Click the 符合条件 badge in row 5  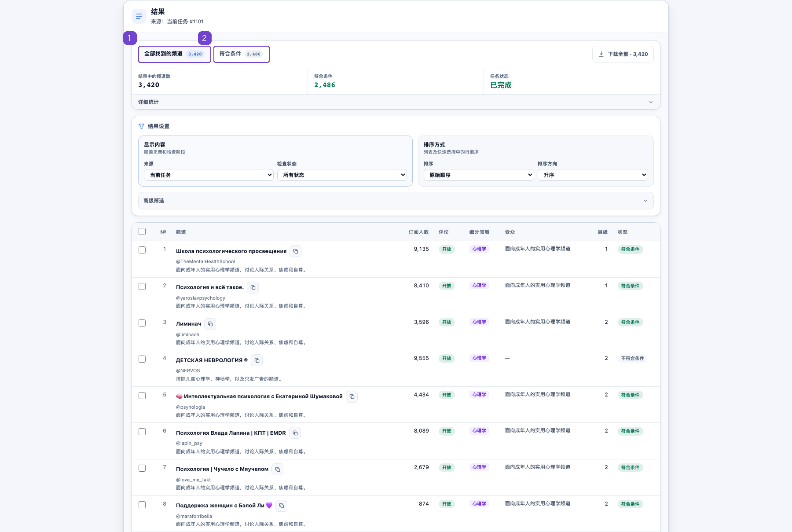click(630, 395)
